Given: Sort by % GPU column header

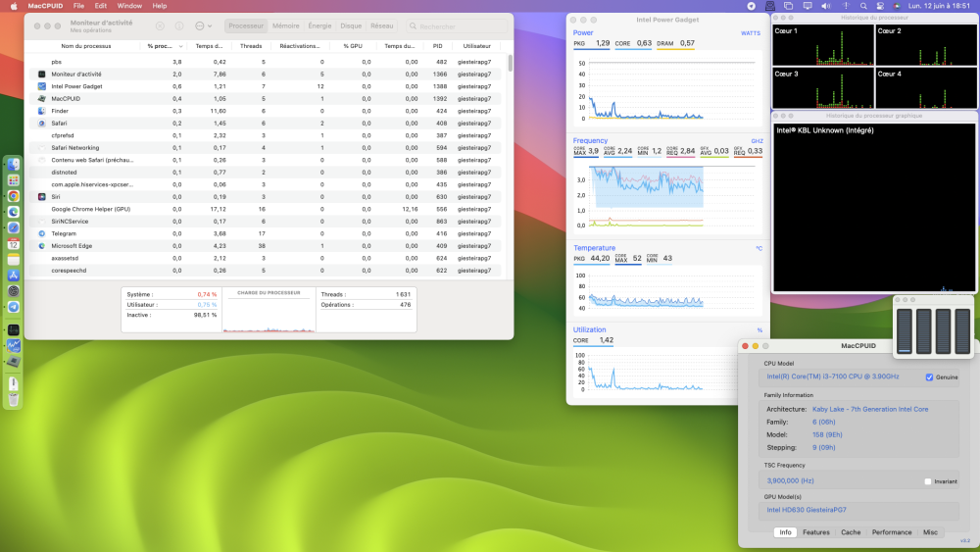Looking at the screenshot, I should click(353, 46).
